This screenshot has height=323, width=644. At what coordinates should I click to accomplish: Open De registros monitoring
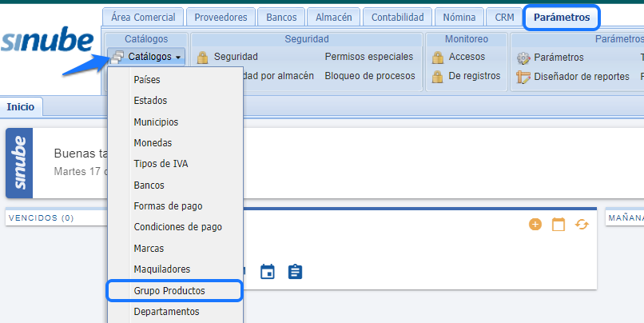point(467,76)
